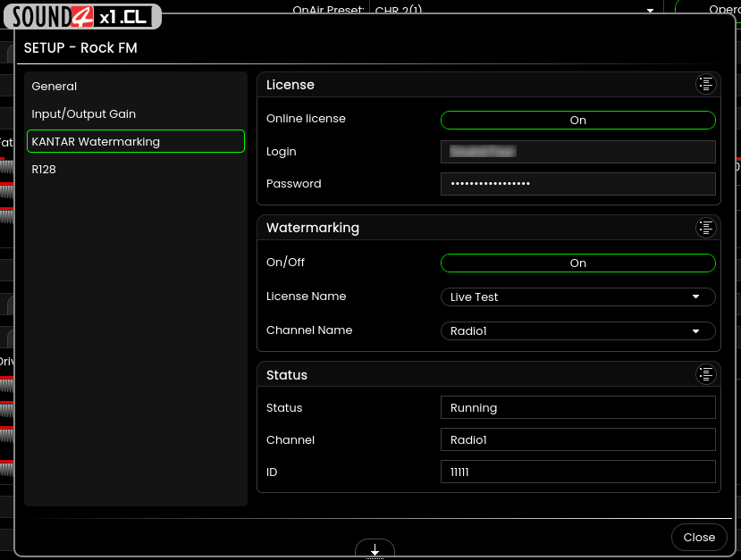Select the R128 setup section
This screenshot has height=560, width=741.
136,169
